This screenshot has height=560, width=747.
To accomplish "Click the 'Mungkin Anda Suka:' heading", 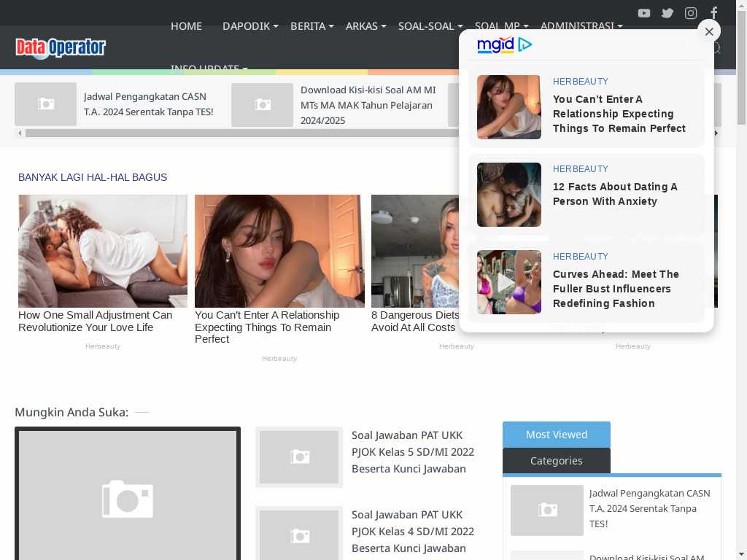I will point(71,412).
